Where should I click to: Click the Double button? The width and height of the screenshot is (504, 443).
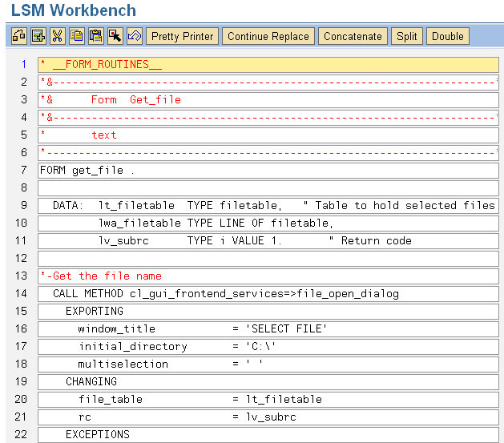(448, 36)
